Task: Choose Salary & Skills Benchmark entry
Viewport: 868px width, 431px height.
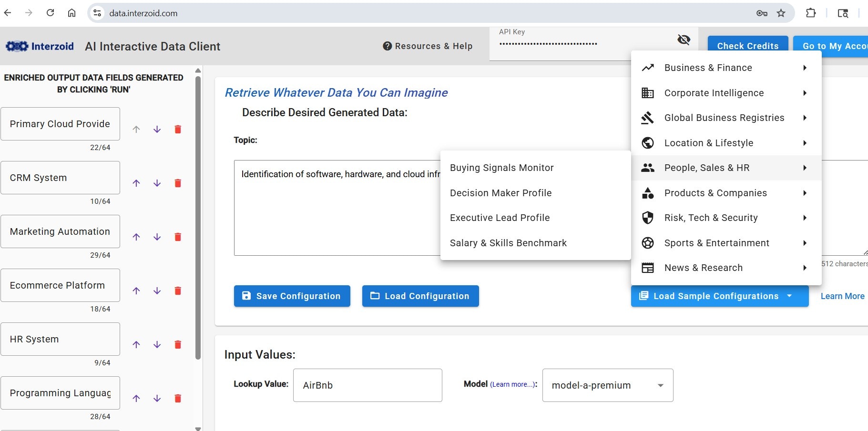Action: point(508,243)
